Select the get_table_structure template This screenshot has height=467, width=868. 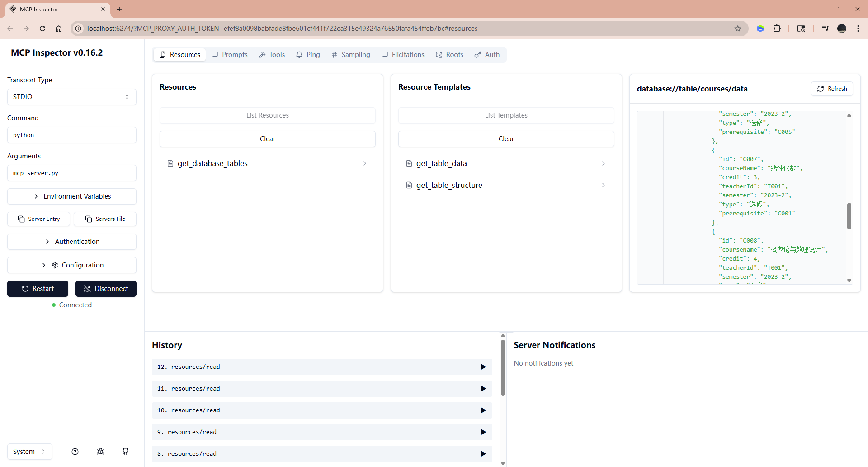pyautogui.click(x=506, y=185)
